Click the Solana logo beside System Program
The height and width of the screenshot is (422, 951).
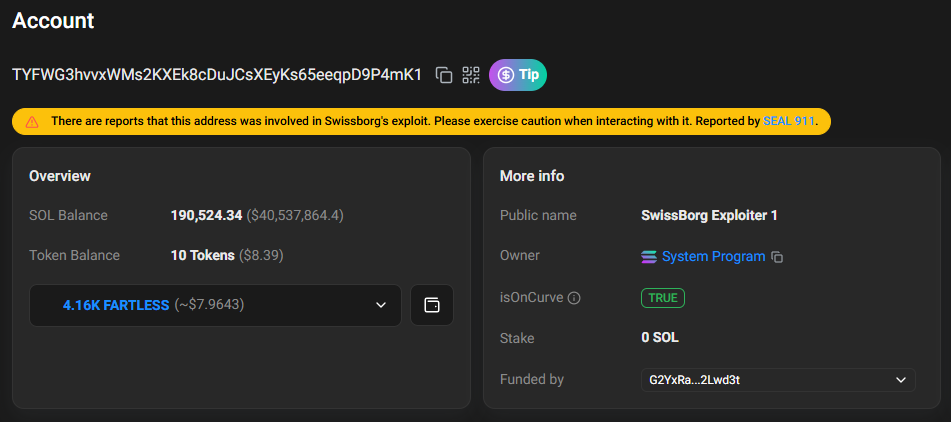point(649,257)
